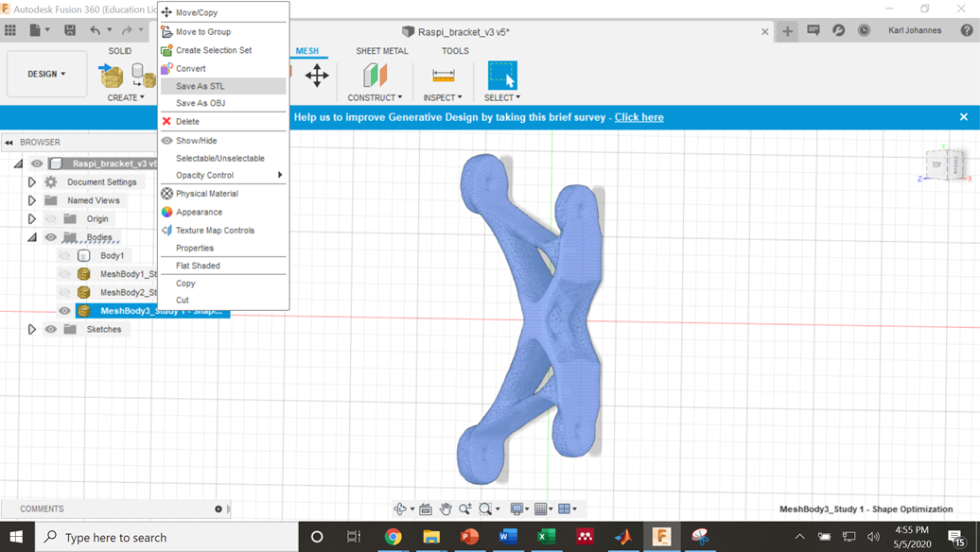
Task: Open Google Chrome from the taskbar
Action: pyautogui.click(x=393, y=536)
